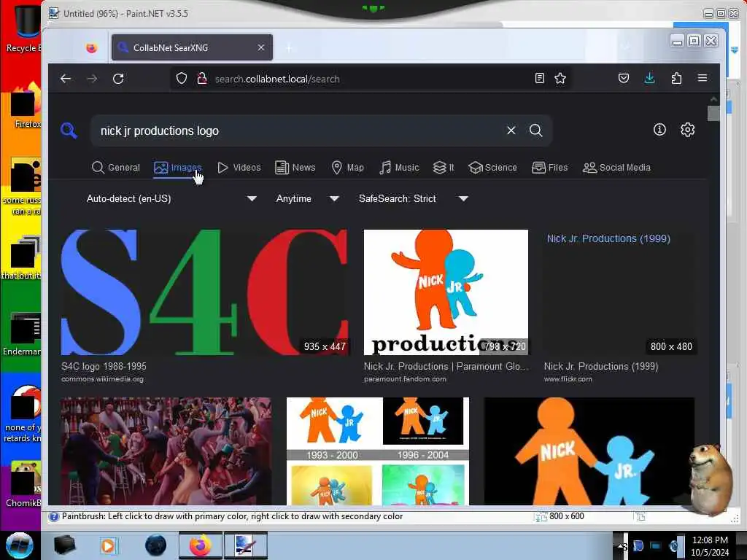Expand the Anytime time range dropdown
Screen dimensions: 747x560
307,198
